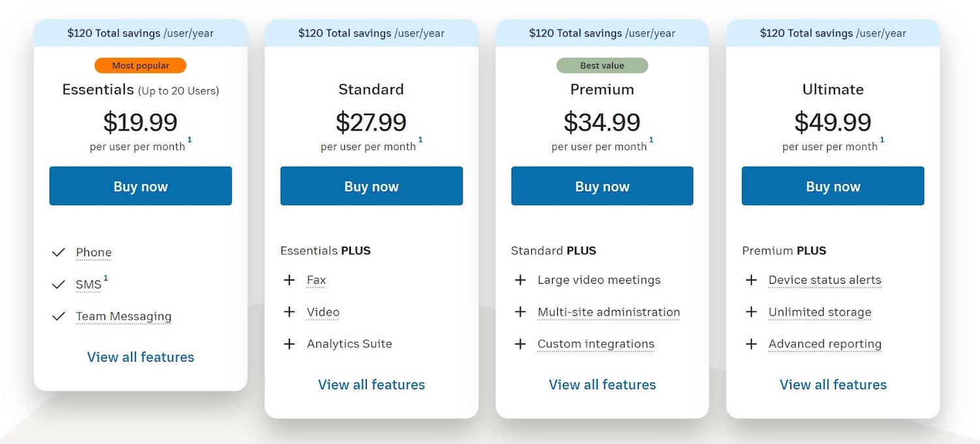Open the SMS feature tooltip link
Screen dimensions: 980x444
89,284
